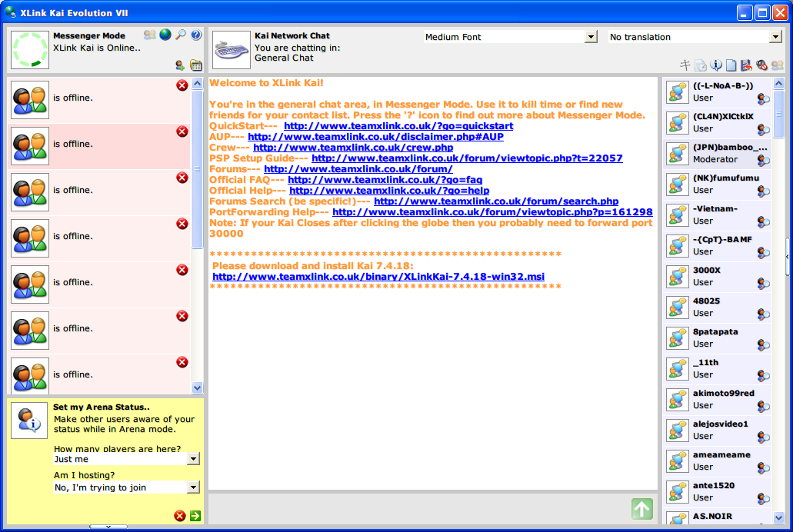Click the Kai Network Chat keyboard icon

coord(231,50)
